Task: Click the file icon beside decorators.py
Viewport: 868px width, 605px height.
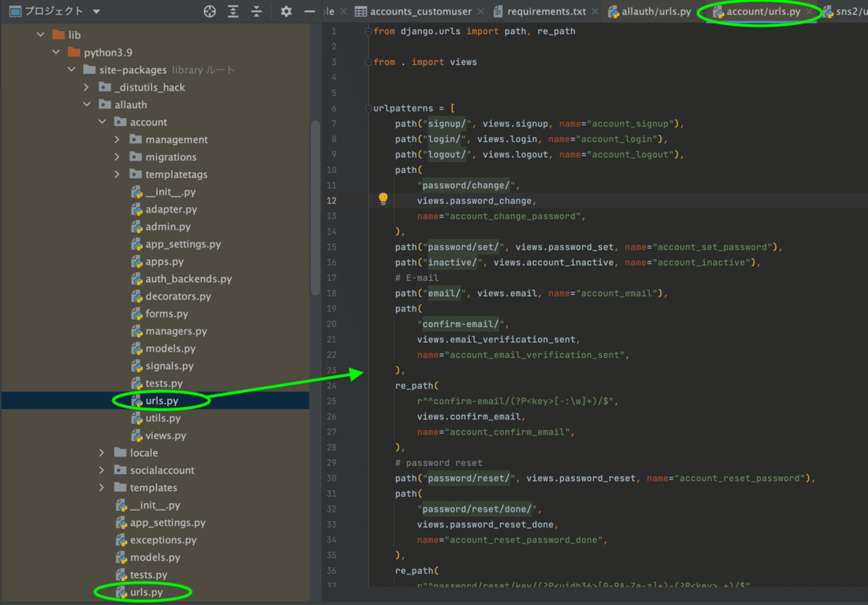Action: coord(137,296)
